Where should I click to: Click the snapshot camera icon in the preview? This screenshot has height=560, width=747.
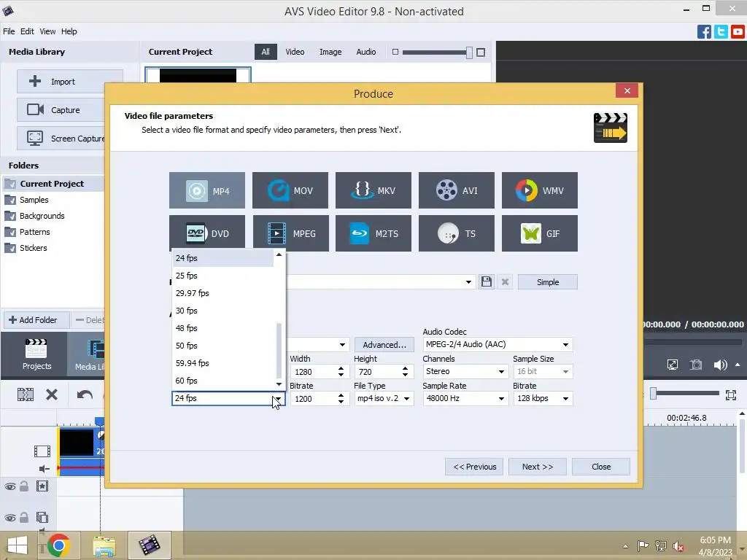pos(695,365)
